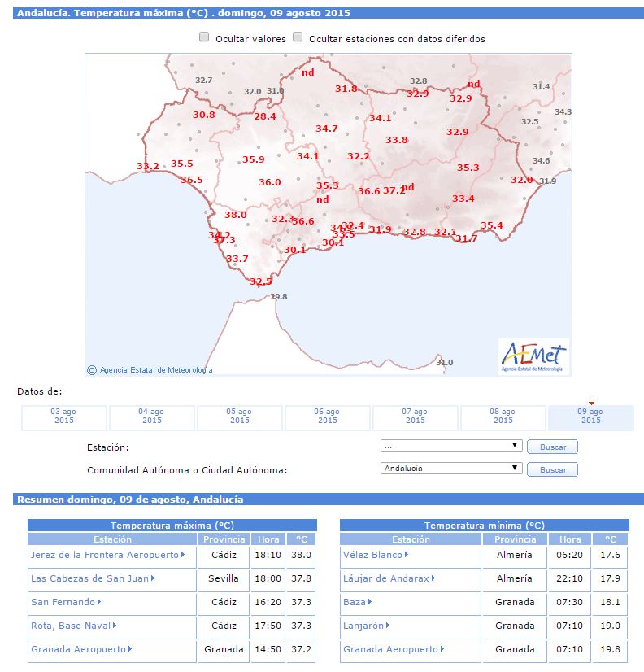
Task: Check Ocultar estaciones con datos diferidos
Action: (x=298, y=37)
